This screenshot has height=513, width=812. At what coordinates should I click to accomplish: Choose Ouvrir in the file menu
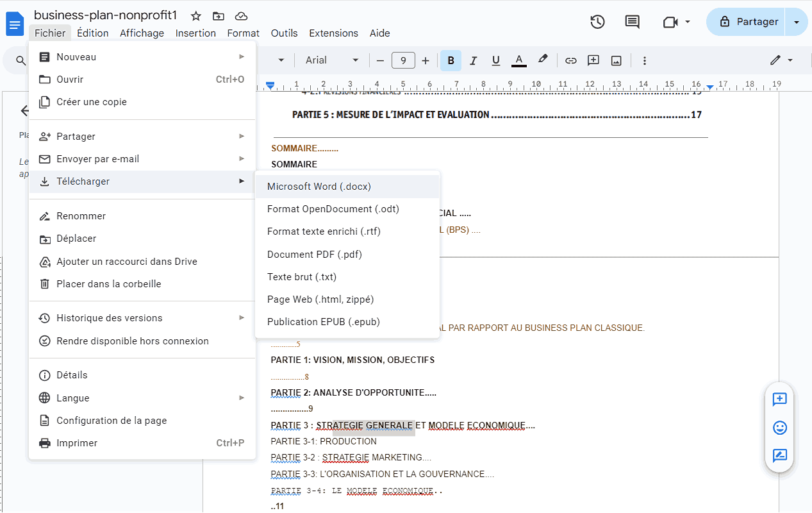point(142,80)
